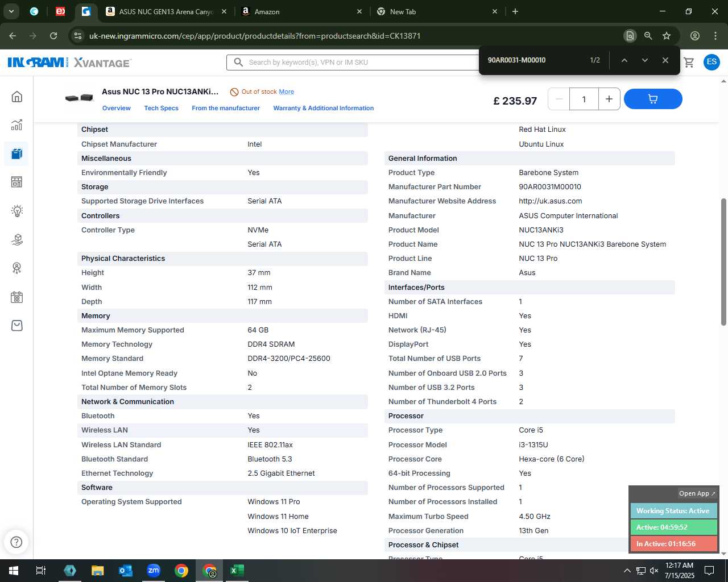Close the Amazon browser tab
The height and width of the screenshot is (582, 728).
click(359, 11)
